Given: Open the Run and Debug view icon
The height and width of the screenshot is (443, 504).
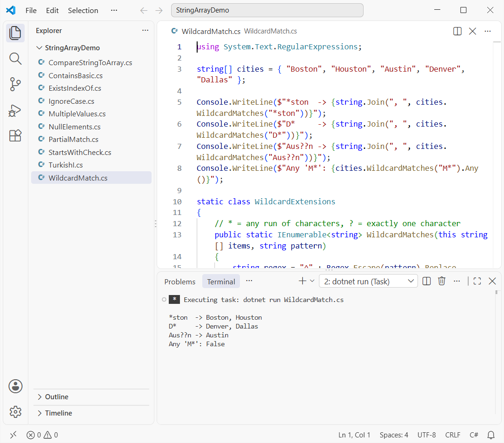Looking at the screenshot, I should [15, 110].
